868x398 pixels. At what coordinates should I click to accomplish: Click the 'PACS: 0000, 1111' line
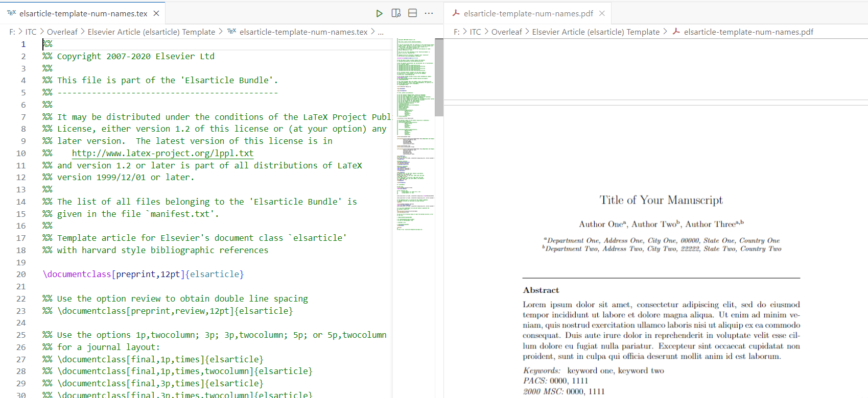point(555,381)
